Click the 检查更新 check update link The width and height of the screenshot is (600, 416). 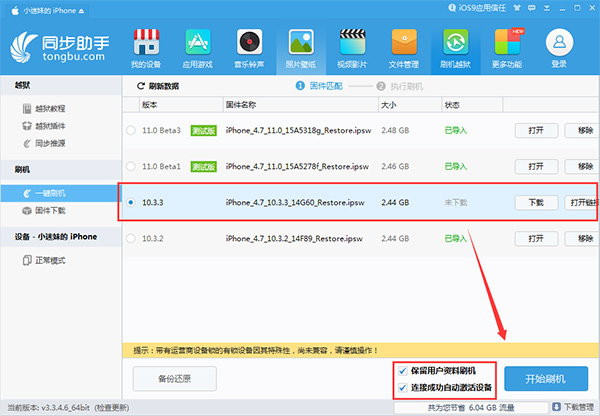(x=112, y=408)
